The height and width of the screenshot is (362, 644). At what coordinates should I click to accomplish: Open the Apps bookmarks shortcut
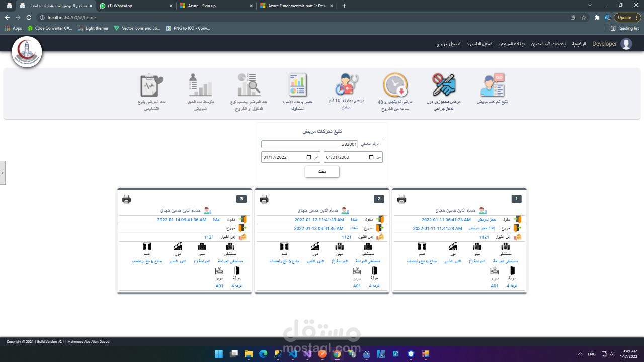14,28
